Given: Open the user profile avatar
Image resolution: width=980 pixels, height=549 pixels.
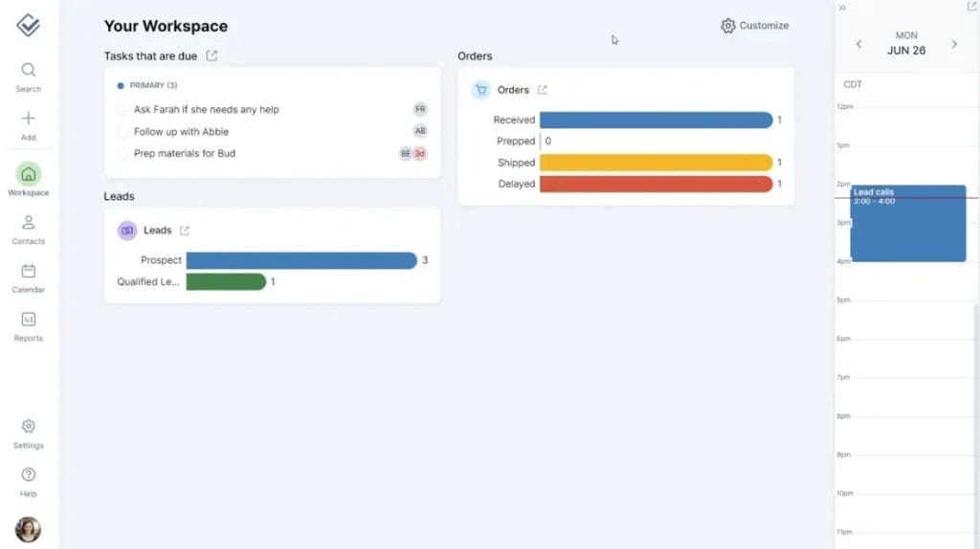Looking at the screenshot, I should coord(28,529).
